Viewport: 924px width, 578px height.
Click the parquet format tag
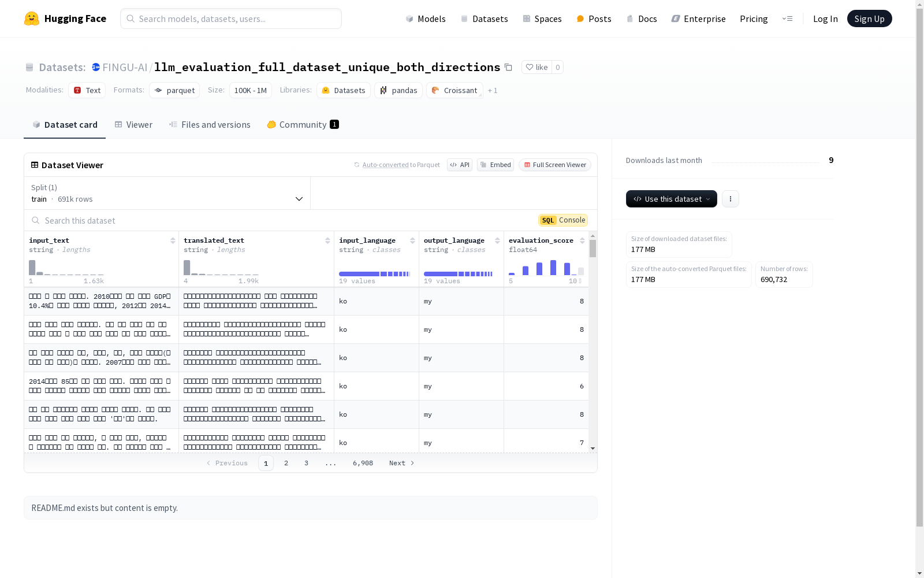174,90
